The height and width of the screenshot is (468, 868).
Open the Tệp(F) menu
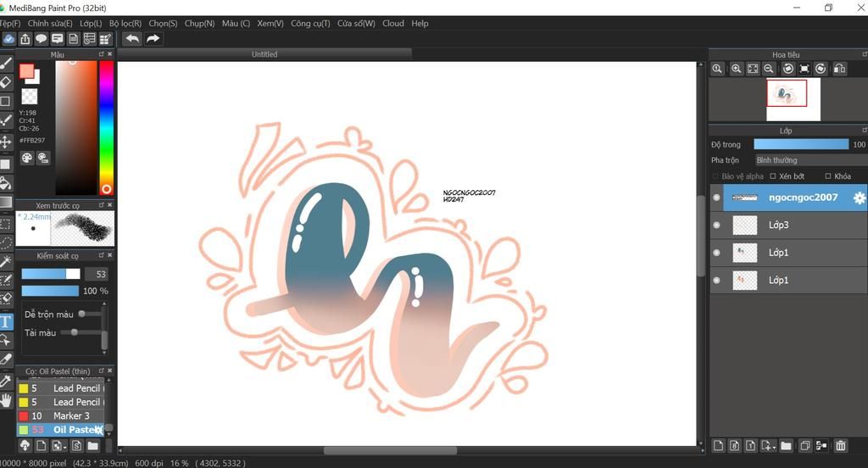tap(10, 23)
